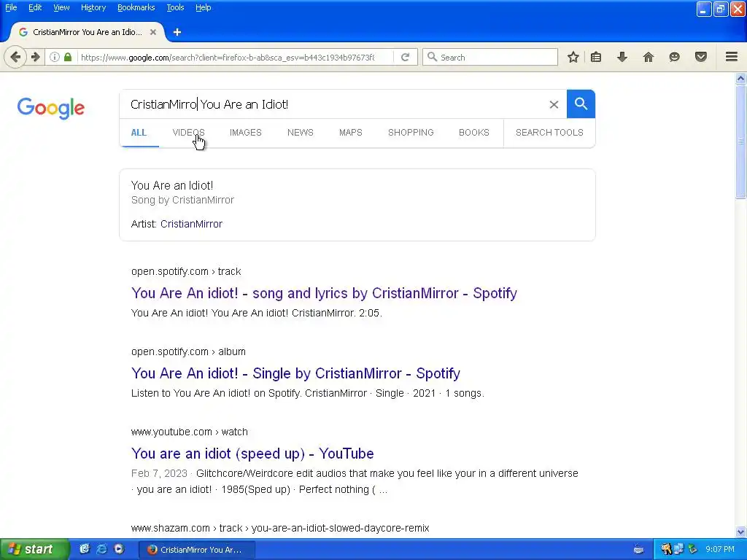Submit search with blue magnifier button
Screen dimensions: 747x560
(581, 104)
